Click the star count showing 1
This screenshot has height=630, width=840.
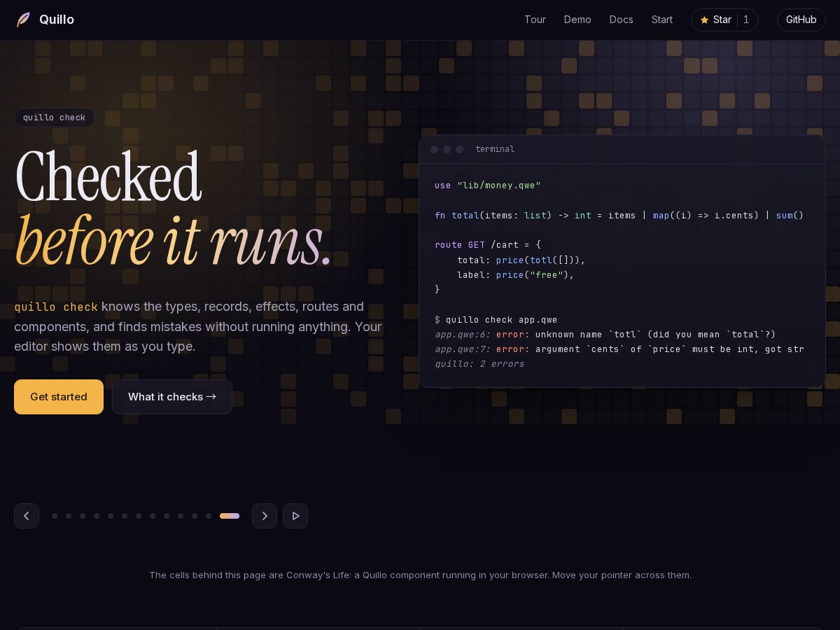pyautogui.click(x=746, y=20)
